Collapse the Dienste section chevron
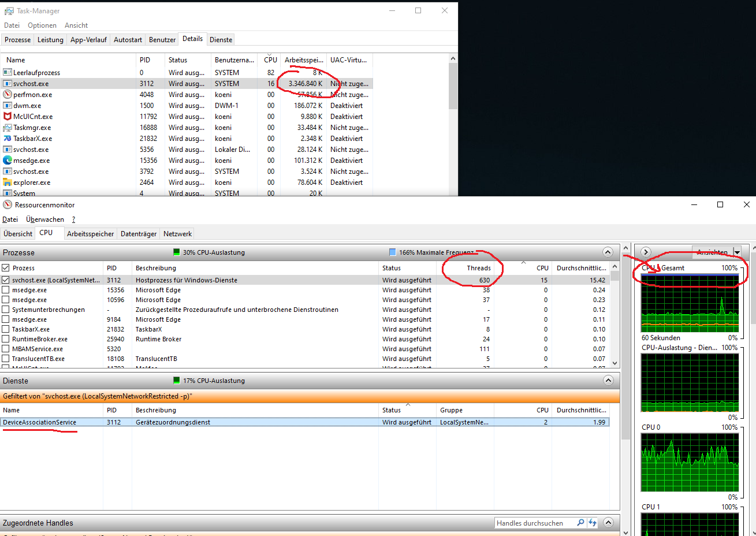Screen dimensions: 756x536 608,380
